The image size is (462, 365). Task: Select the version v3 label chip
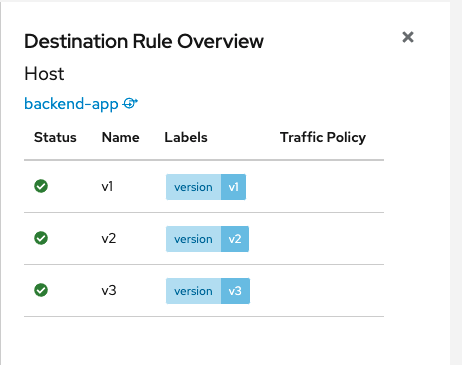pos(208,291)
